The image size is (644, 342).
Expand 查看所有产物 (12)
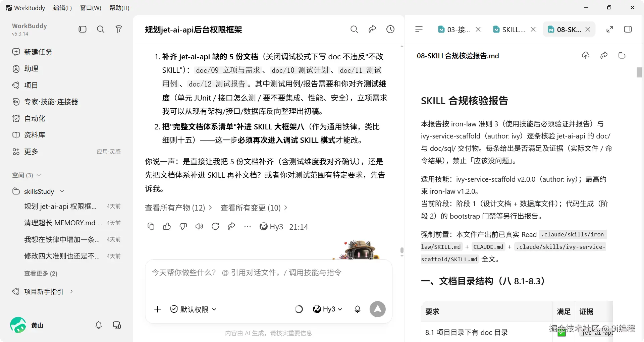tap(178, 208)
